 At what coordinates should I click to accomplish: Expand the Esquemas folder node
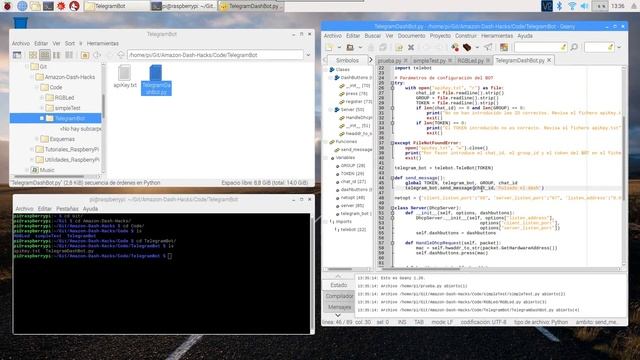(37, 139)
